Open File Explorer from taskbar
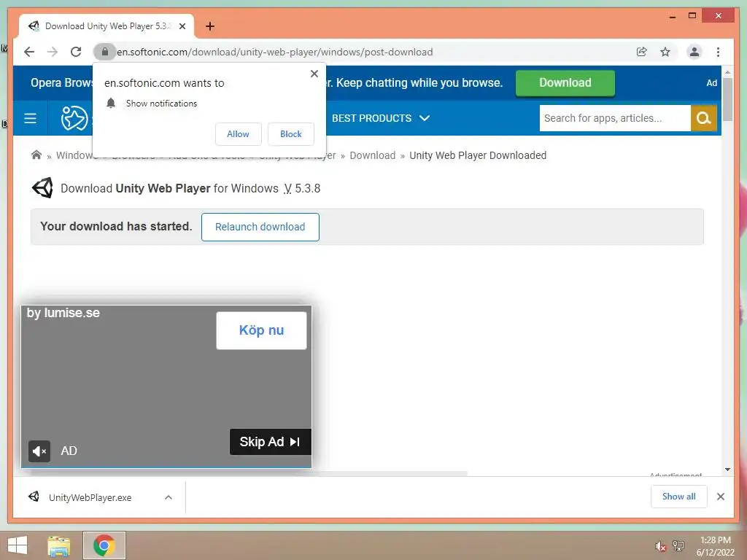Image resolution: width=747 pixels, height=560 pixels. 59,545
